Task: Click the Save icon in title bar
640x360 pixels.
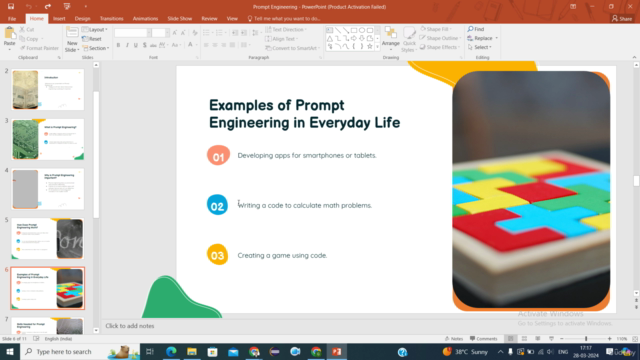Action: click(x=11, y=7)
